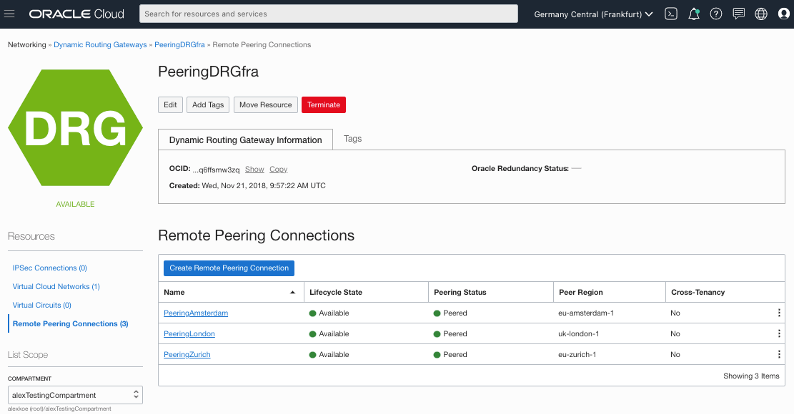Copy the OCID
The image size is (794, 414).
(x=279, y=169)
